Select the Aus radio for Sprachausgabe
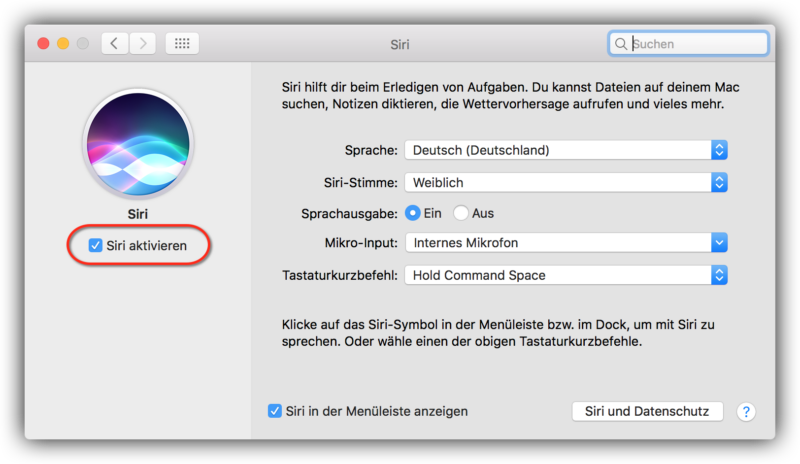800x464 pixels. pos(460,213)
